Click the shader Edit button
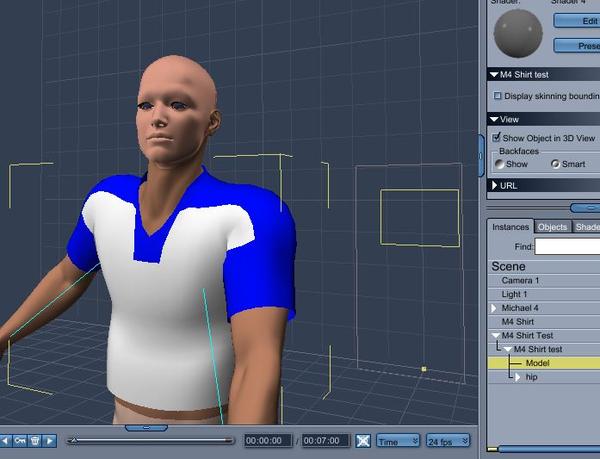Image resolution: width=600 pixels, height=459 pixels. 577,21
